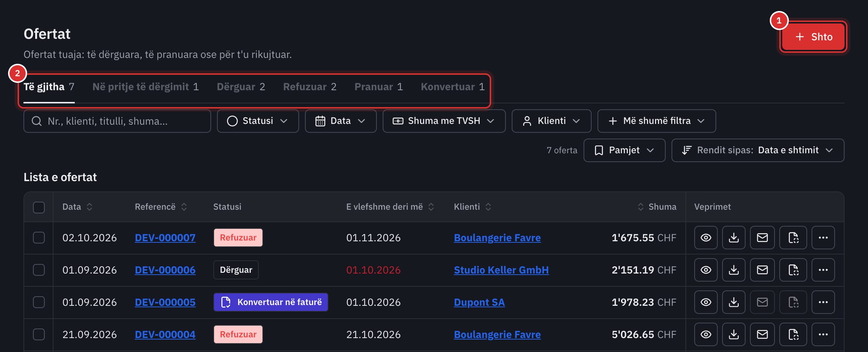Download offer DEV-000005 with the download icon
The height and width of the screenshot is (352, 868).
click(x=733, y=302)
